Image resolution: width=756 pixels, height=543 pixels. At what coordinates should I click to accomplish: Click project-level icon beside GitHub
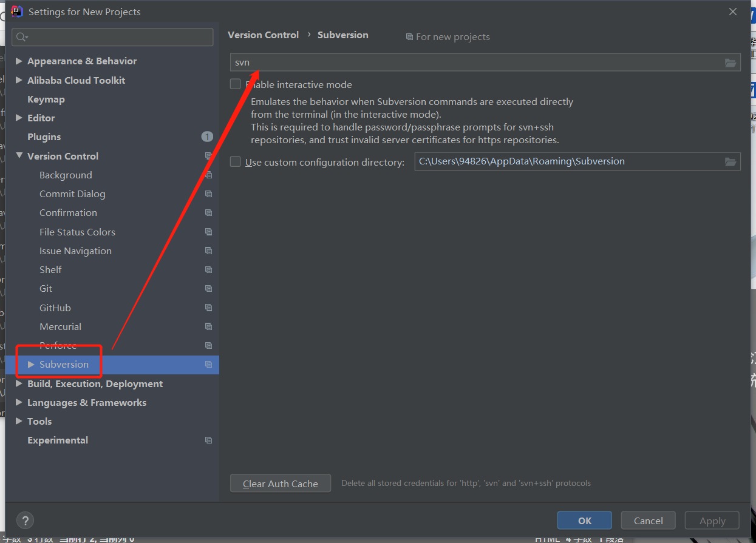(x=208, y=308)
